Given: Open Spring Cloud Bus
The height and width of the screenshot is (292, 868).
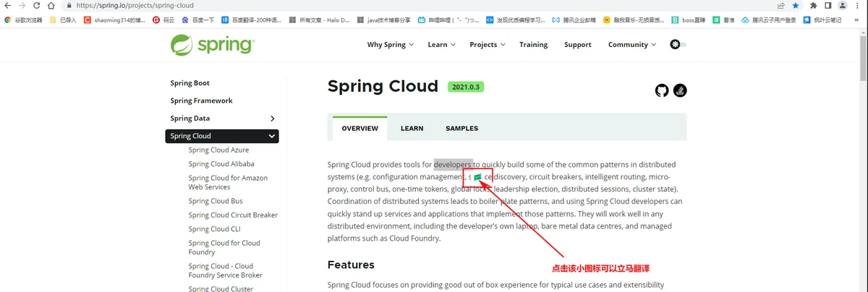Looking at the screenshot, I should (x=216, y=201).
